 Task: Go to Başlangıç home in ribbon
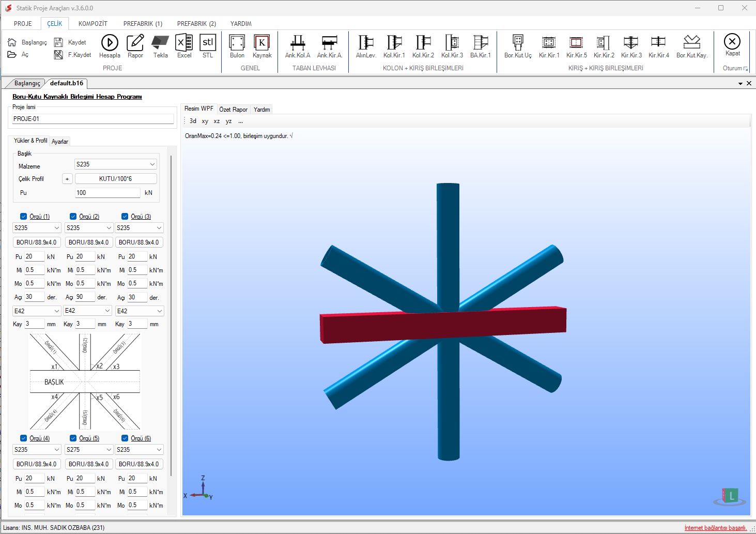click(x=27, y=42)
